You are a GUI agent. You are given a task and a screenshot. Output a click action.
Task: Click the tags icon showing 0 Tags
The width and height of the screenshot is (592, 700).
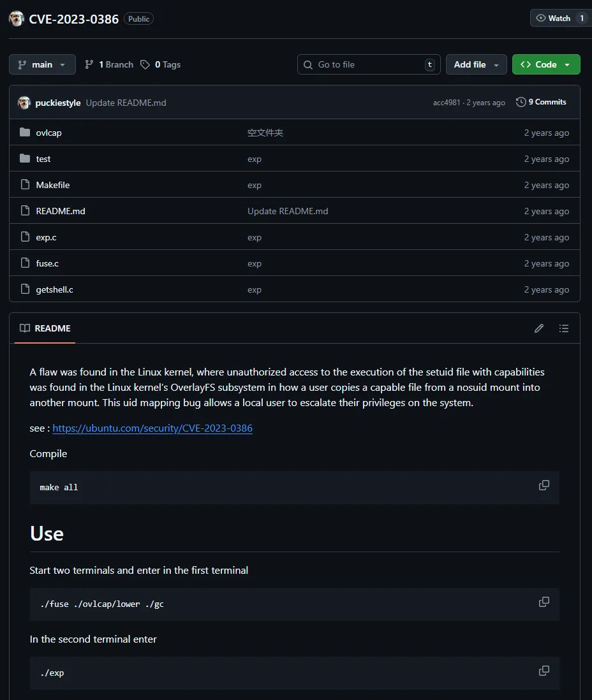coord(145,64)
